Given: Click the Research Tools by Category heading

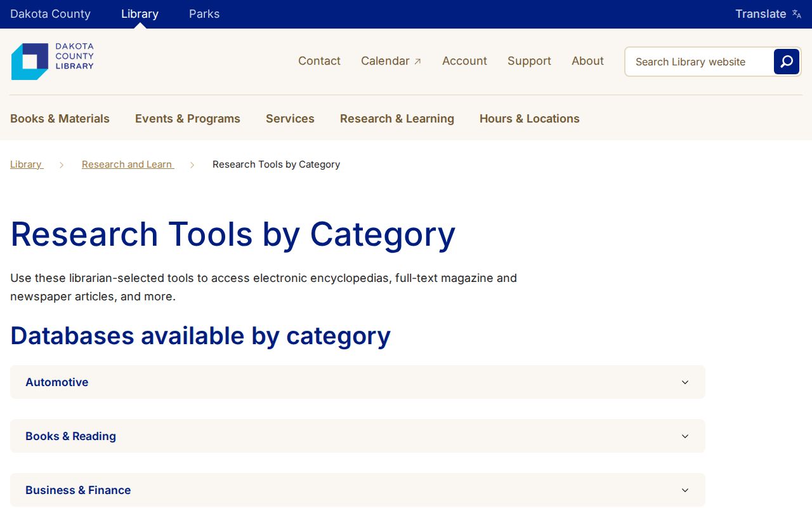Looking at the screenshot, I should pyautogui.click(x=233, y=234).
